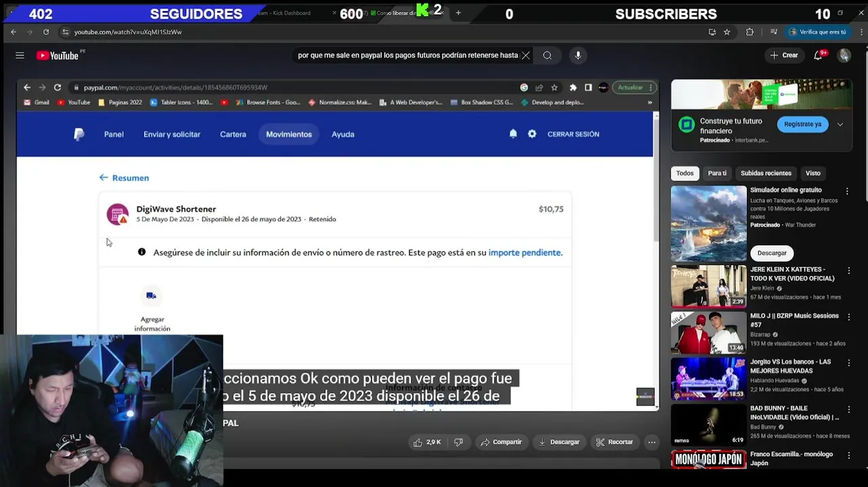This screenshot has height=487, width=868.
Task: Reload the youtube.com page
Action: click(46, 32)
